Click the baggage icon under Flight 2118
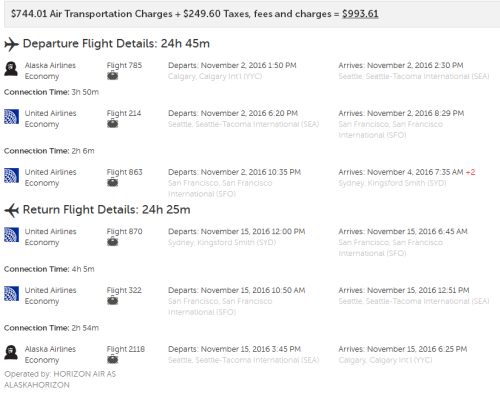 pos(112,360)
